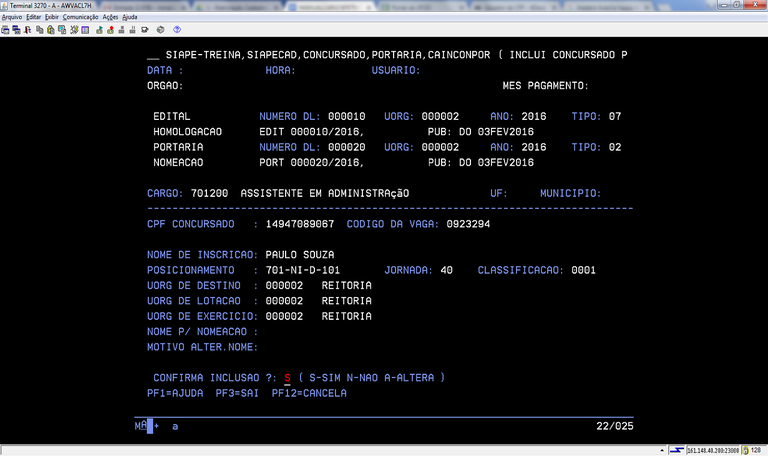Open the Exibir menu
This screenshot has width=768, height=456.
[x=53, y=17]
